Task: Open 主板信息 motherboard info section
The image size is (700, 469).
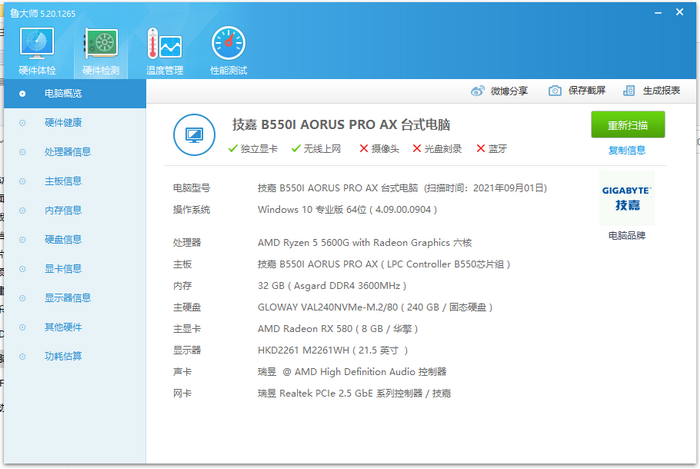Action: tap(63, 181)
